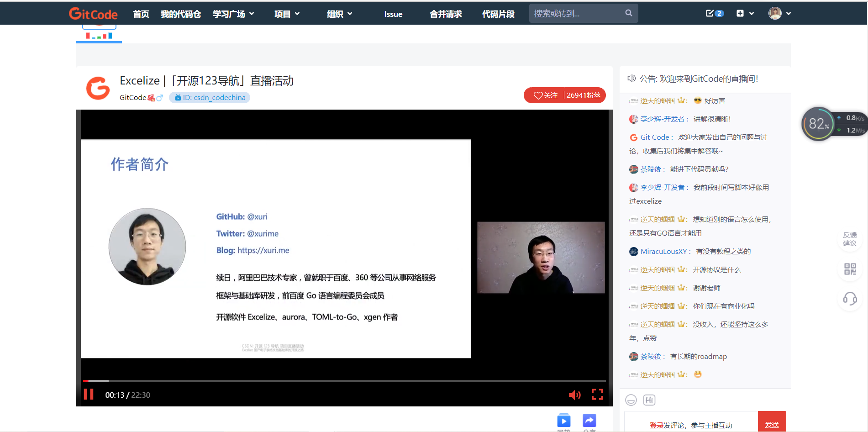Open the 反馈建议 feedback button
The height and width of the screenshot is (432, 868).
click(x=850, y=239)
